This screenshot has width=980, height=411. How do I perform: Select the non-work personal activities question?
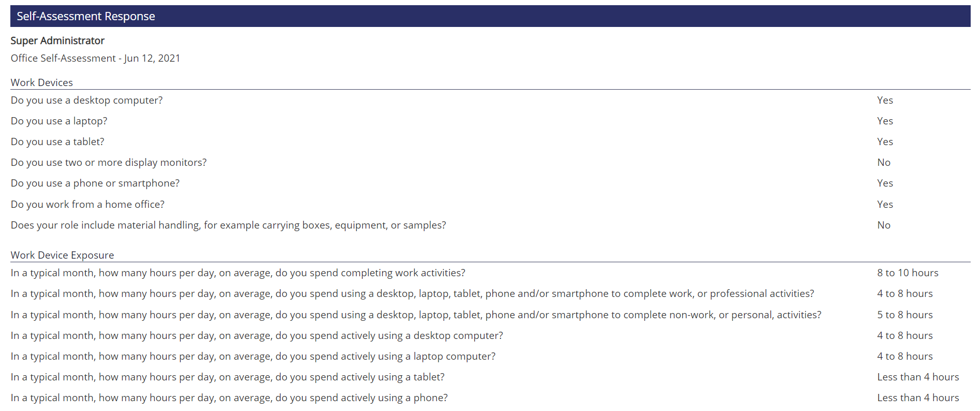tap(416, 315)
